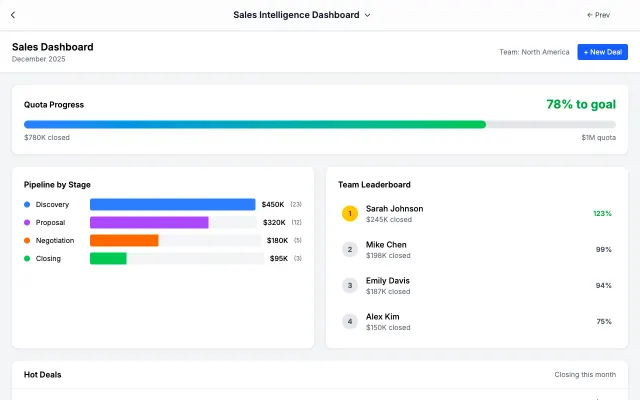Click the Sales Intelligence Dashboard title

[296, 15]
